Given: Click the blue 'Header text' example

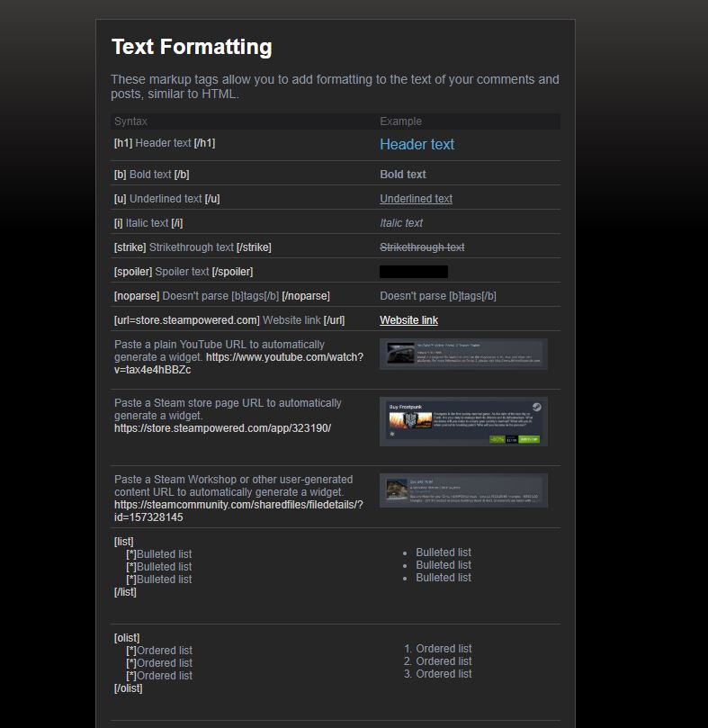Looking at the screenshot, I should (417, 144).
